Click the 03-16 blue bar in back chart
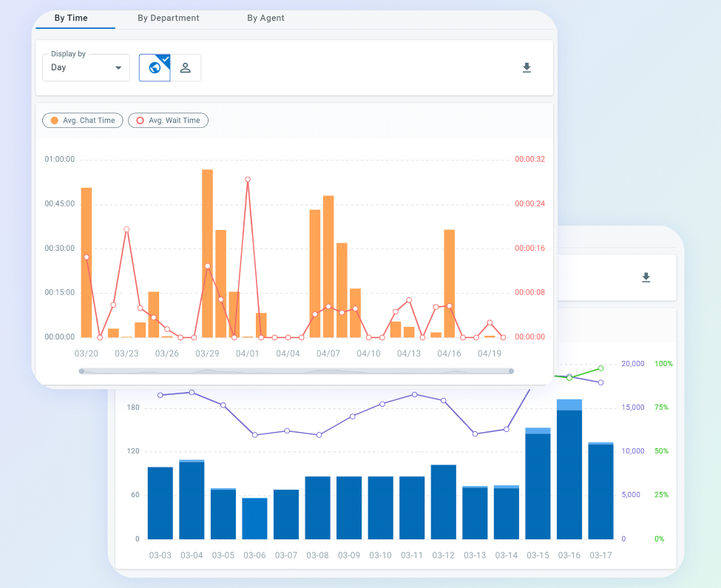This screenshot has height=588, width=721. 569,470
